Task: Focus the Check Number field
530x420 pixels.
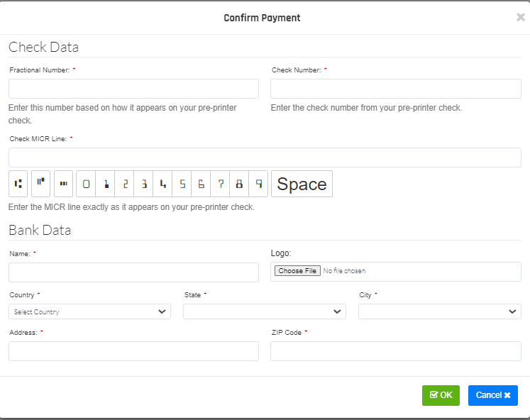Action: tap(396, 89)
